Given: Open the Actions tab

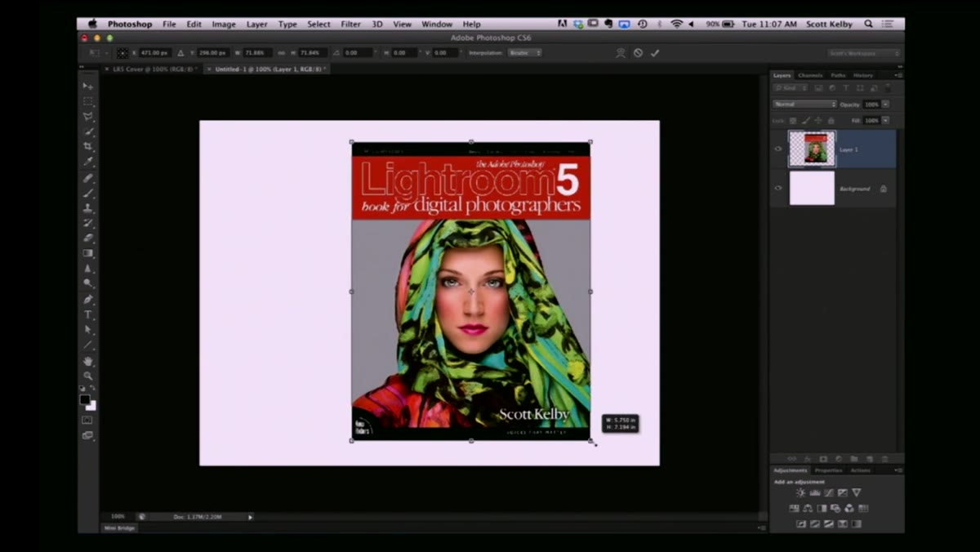Looking at the screenshot, I should [861, 470].
